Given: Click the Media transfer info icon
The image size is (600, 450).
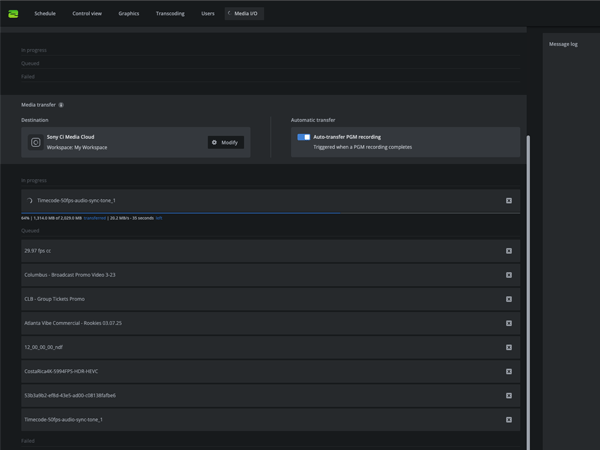Looking at the screenshot, I should pos(61,105).
